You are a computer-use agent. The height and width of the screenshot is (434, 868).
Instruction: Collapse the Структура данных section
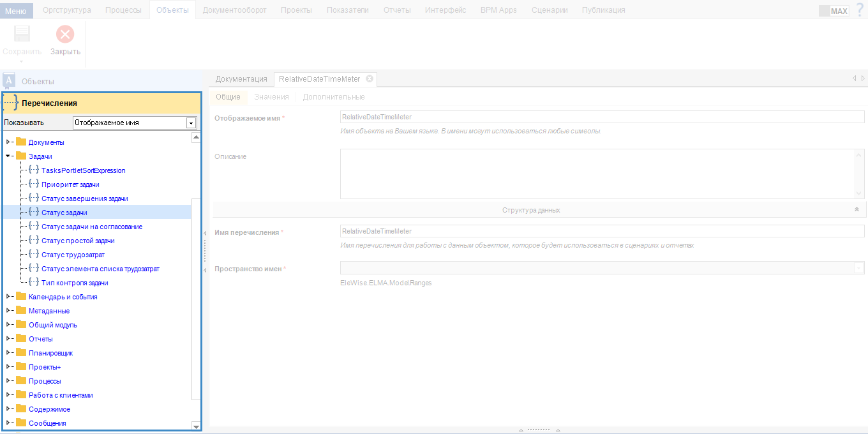[x=857, y=209]
